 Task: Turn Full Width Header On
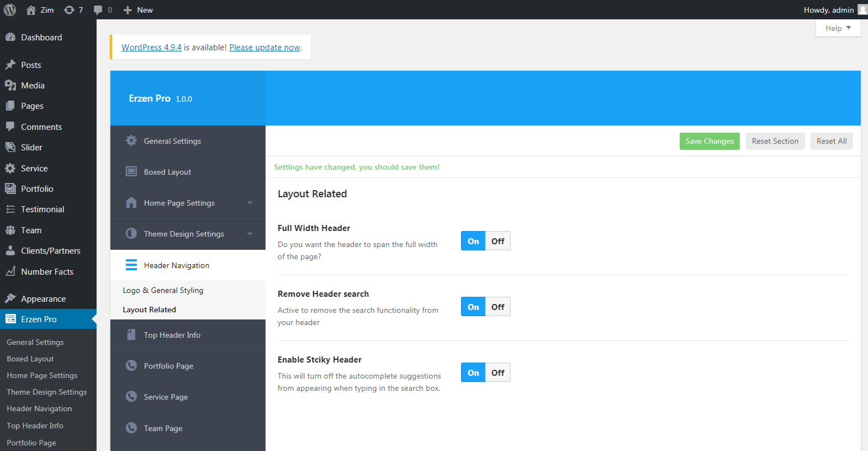click(473, 241)
